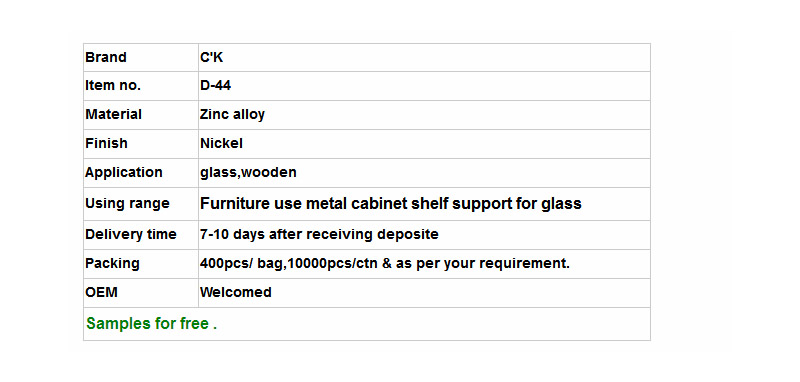Screen dimensions: 800x382
Task: Select 7-10 days after receiving deposite
Action: [x=319, y=235]
